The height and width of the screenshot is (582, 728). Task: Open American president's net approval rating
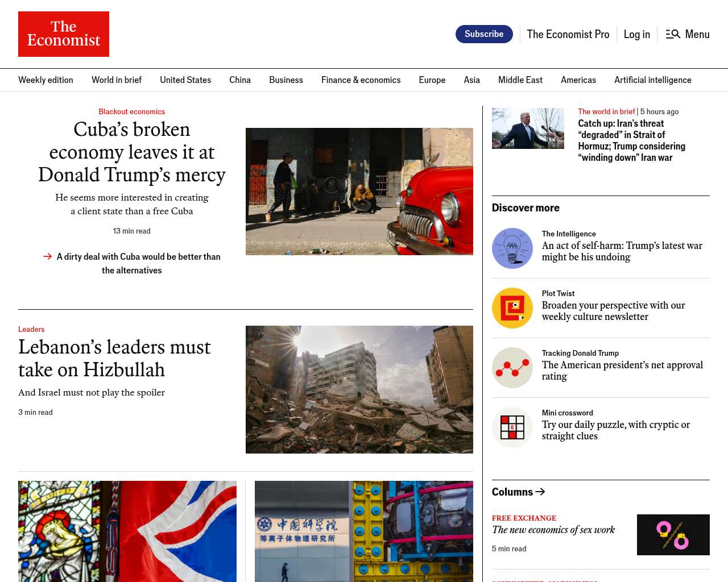(x=622, y=371)
